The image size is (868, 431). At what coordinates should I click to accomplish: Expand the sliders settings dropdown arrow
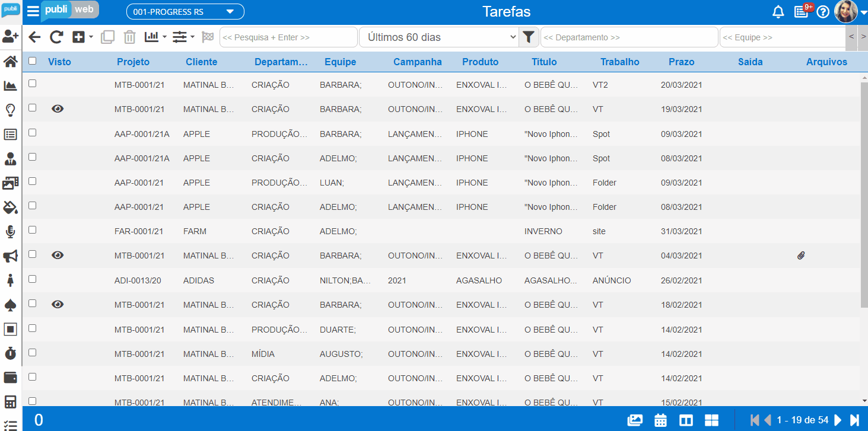click(192, 37)
